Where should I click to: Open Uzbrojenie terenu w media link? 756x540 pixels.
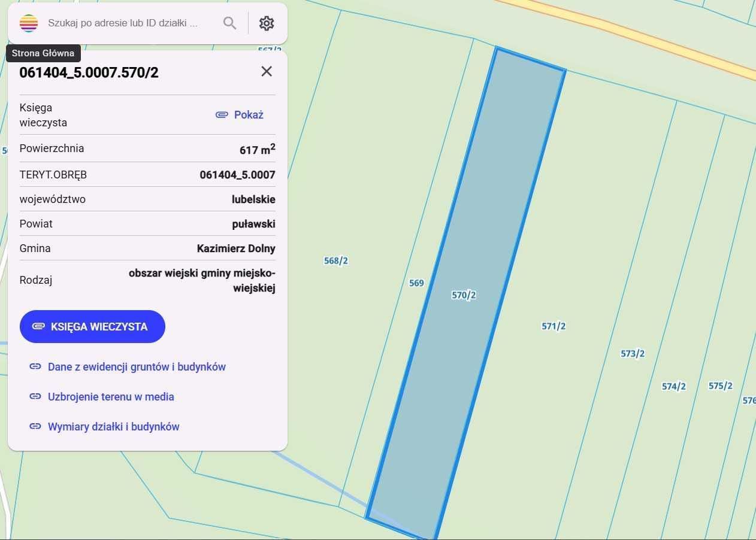point(111,397)
